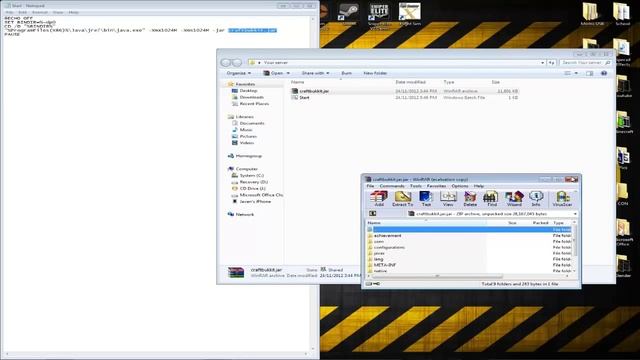Open Downloads in Explorer sidebar
Screen dimensions: 640x360
251,97
